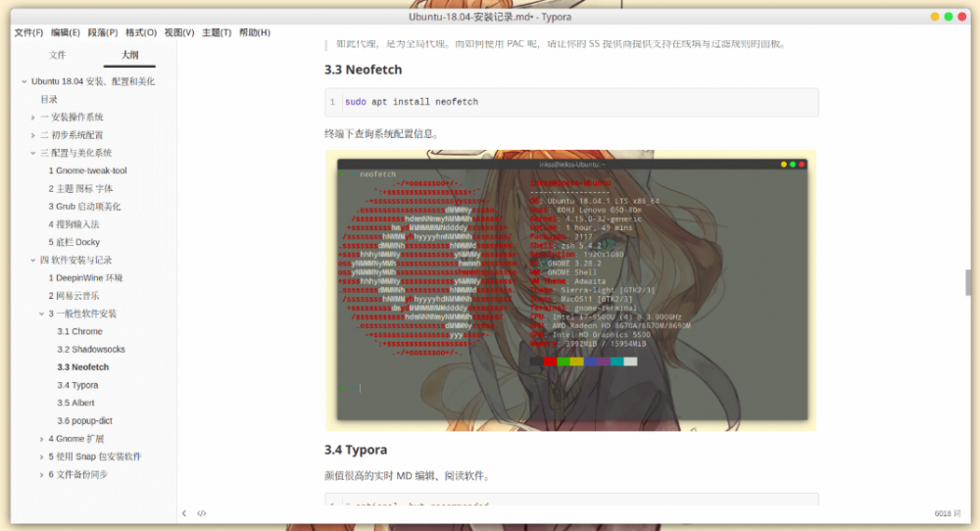
Task: Expand 一 安装操作系统 outline section
Action: click(33, 118)
